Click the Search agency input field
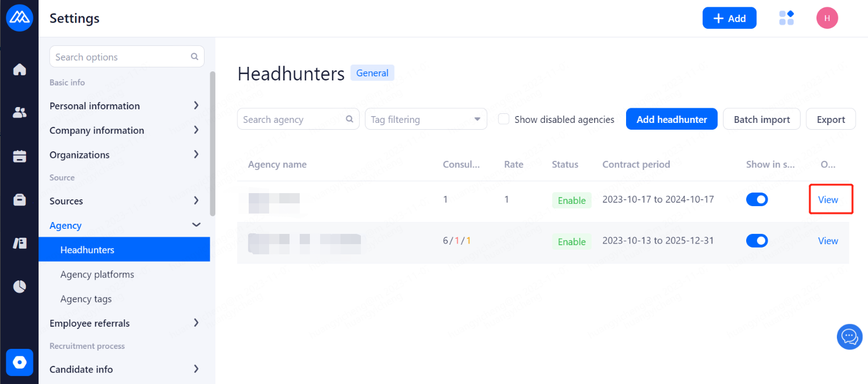The height and width of the screenshot is (384, 868). pos(293,120)
